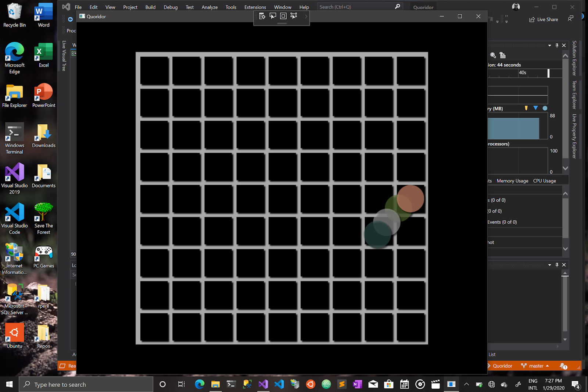Toggle the yellow GC marker legend
This screenshot has height=392, width=588.
point(526,108)
